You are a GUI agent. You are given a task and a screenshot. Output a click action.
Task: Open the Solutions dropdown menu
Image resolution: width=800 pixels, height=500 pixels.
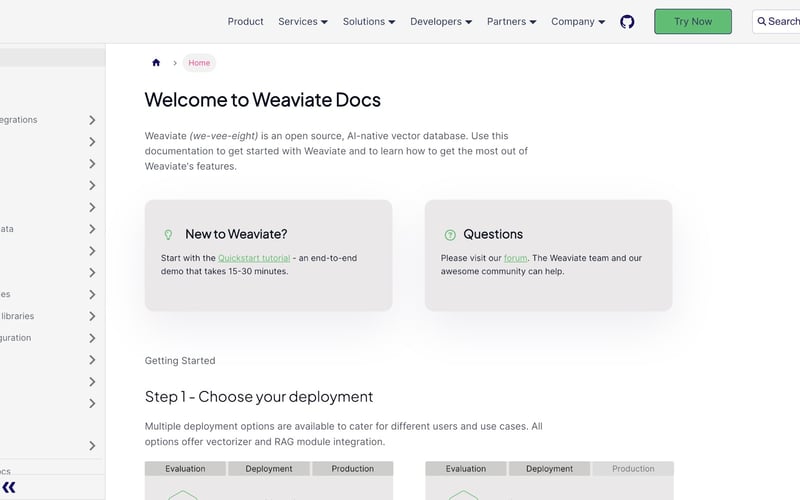coord(369,21)
